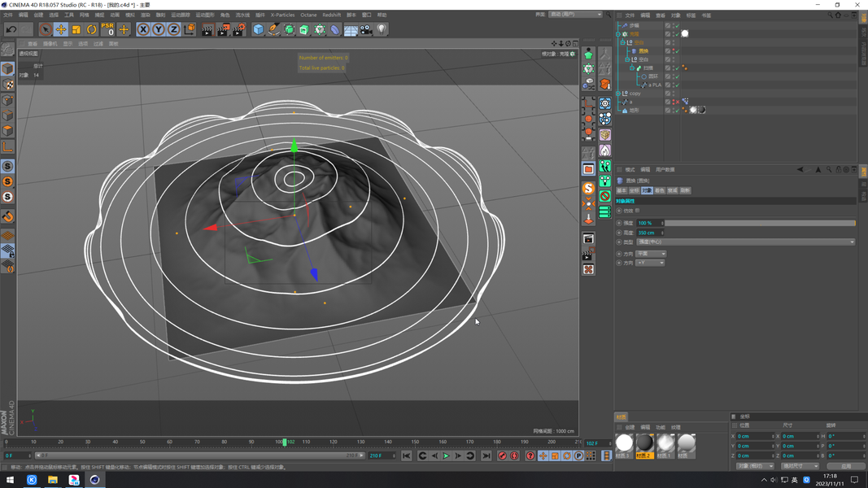
Task: Open viewport 摄像机 camera menu
Action: pyautogui.click(x=50, y=44)
